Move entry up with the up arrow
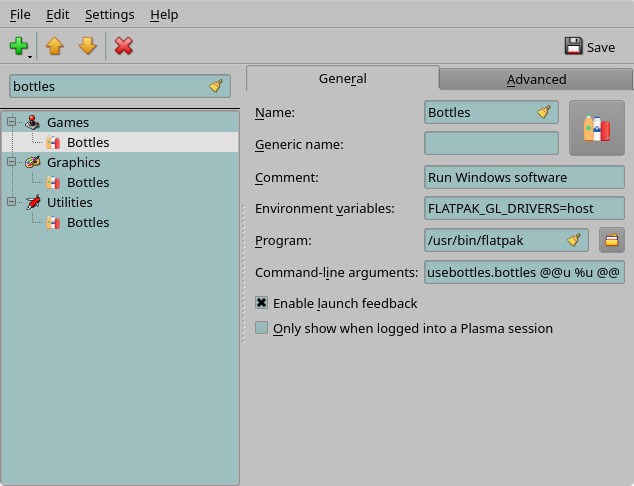 click(54, 46)
